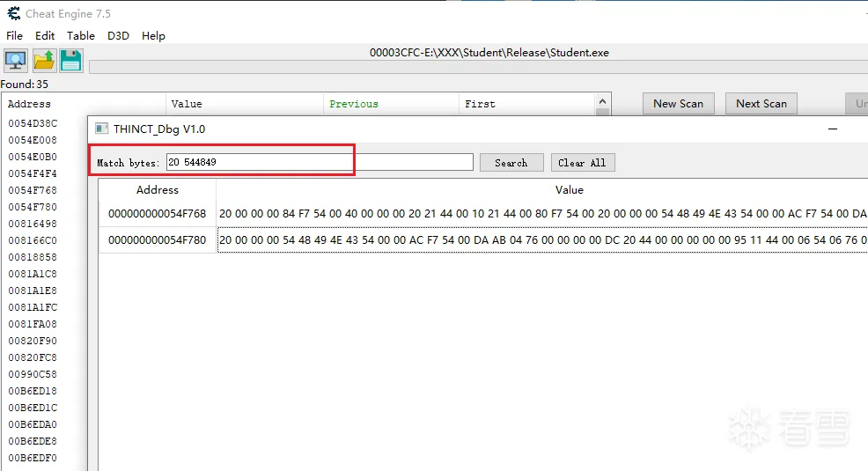Click the Search button in THINCT_Dbg
The width and height of the screenshot is (868, 471).
(x=511, y=163)
